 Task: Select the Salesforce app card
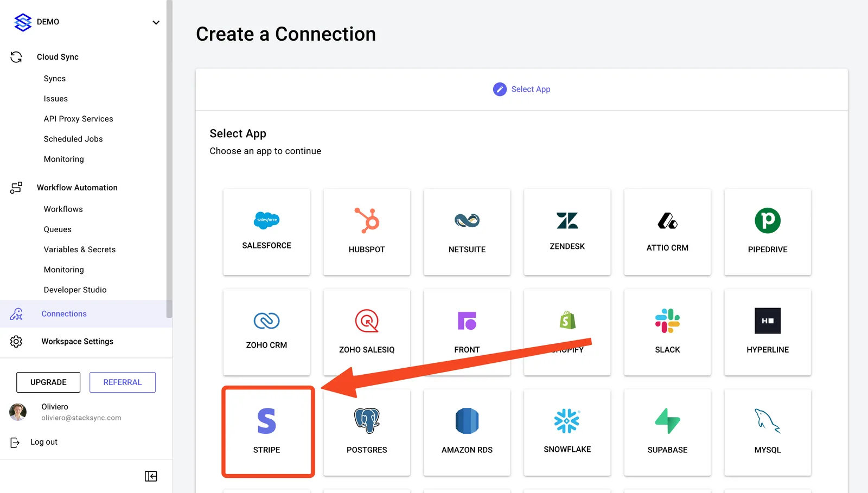click(x=266, y=232)
